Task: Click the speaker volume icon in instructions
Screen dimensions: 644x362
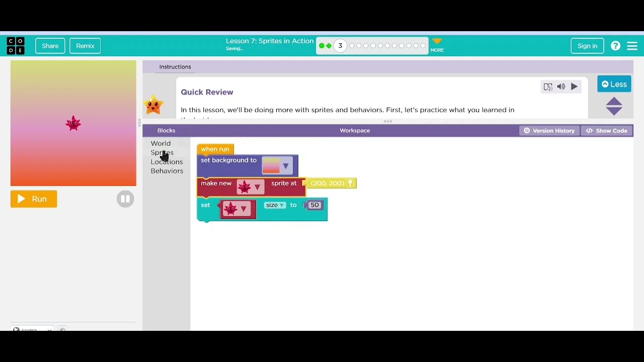Action: pos(561,86)
